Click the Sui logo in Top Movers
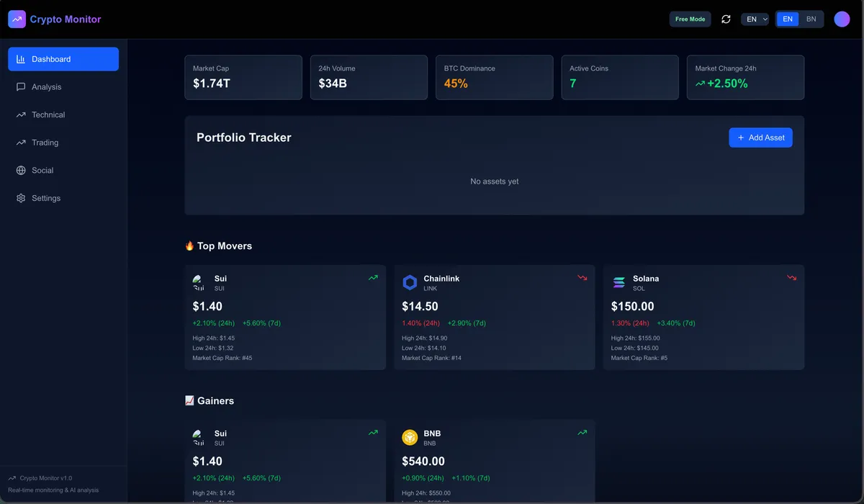The image size is (864, 504). (x=199, y=282)
